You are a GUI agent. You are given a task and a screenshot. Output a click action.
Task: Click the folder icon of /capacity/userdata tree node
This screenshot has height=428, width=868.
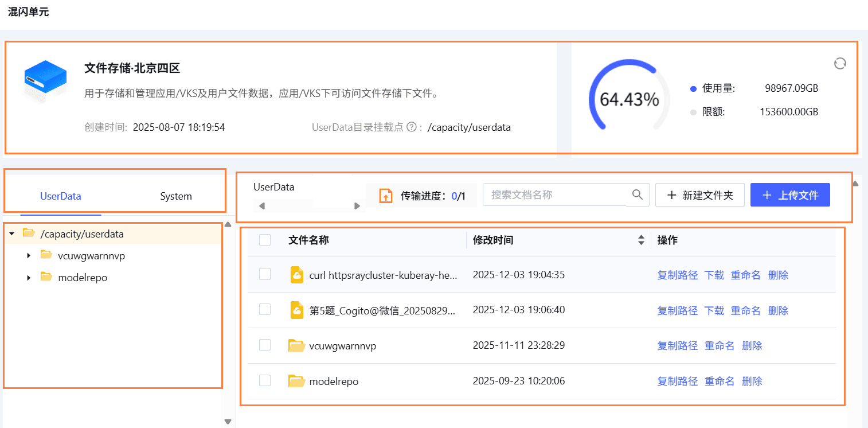coord(28,233)
